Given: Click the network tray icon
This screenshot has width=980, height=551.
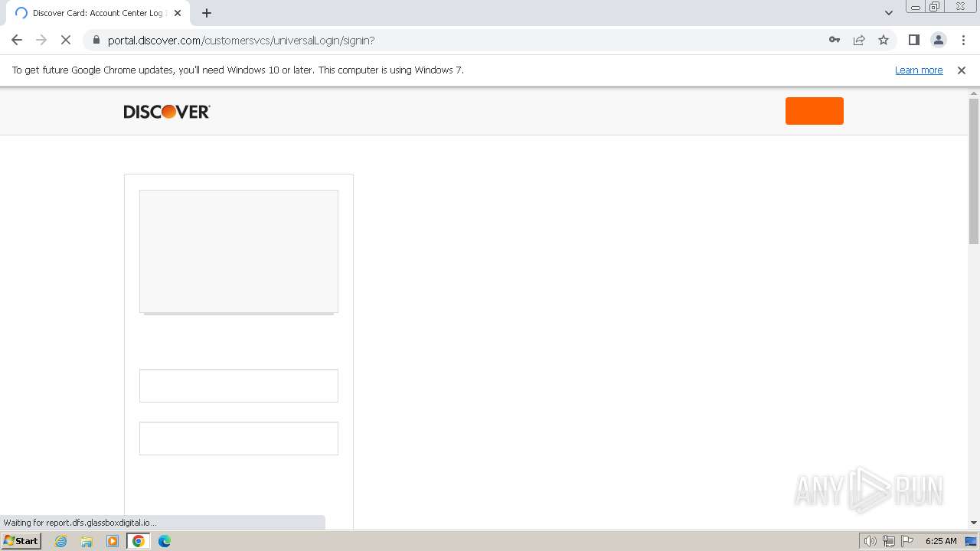Looking at the screenshot, I should pos(889,541).
